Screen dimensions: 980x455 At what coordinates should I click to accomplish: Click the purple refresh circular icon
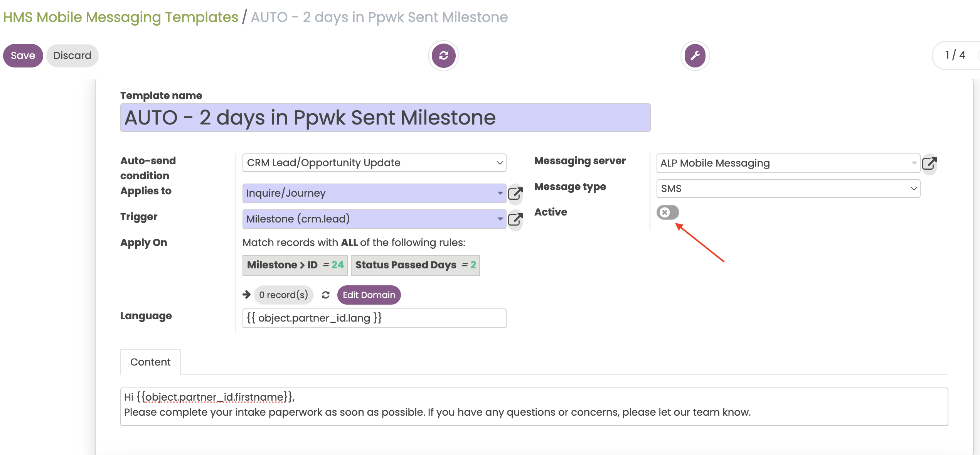click(x=443, y=56)
